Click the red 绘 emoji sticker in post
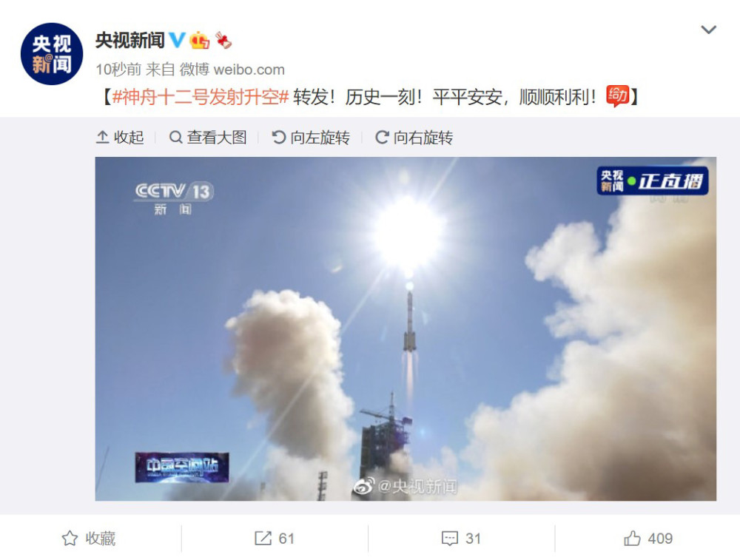This screenshot has width=740, height=560. point(618,96)
